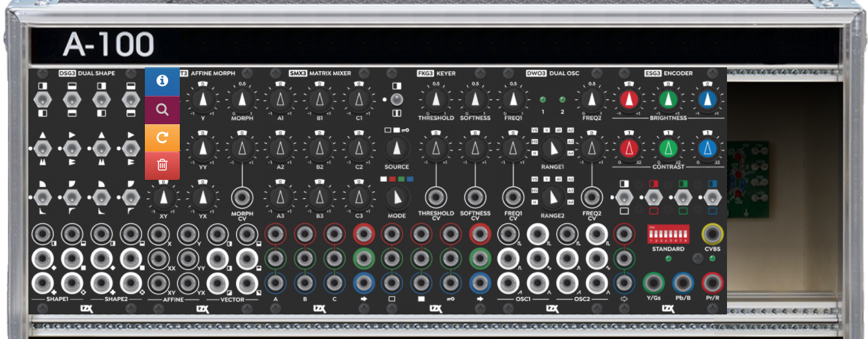The height and width of the screenshot is (339, 868).
Task: Select the FKG3 Keyer module title
Action: coord(436,74)
